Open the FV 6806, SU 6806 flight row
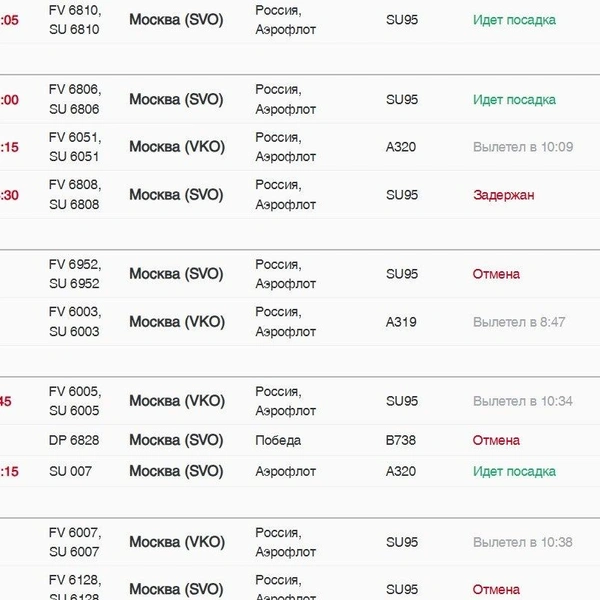600x600 pixels. [x=300, y=99]
